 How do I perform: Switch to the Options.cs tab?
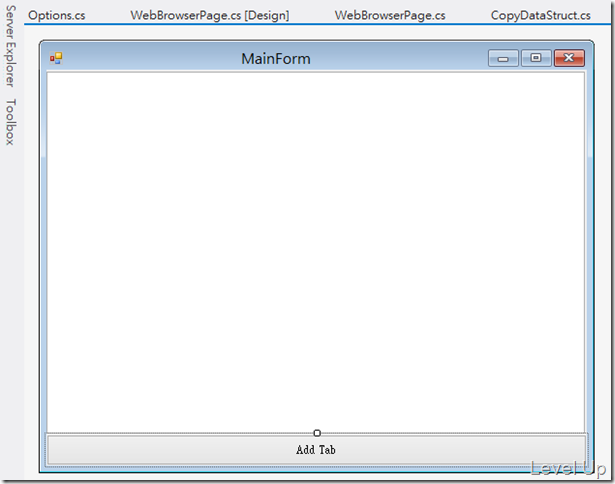56,15
